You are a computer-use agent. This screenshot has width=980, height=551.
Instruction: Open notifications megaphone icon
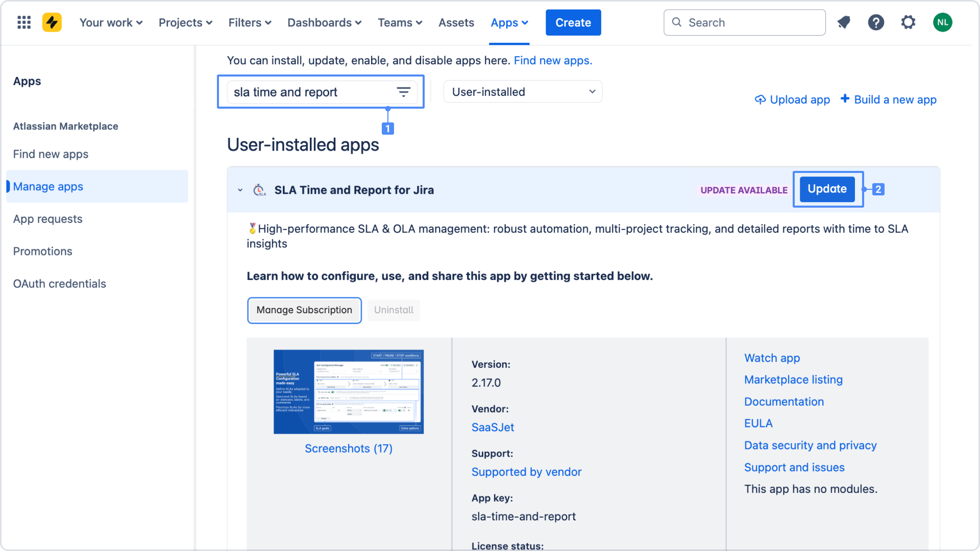pyautogui.click(x=844, y=22)
